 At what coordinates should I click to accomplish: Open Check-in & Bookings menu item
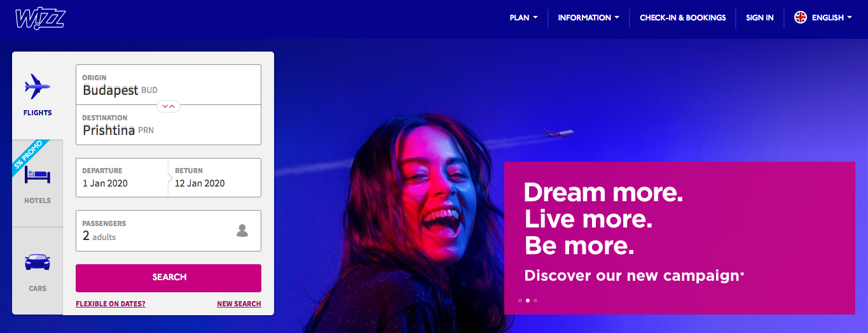pos(682,18)
